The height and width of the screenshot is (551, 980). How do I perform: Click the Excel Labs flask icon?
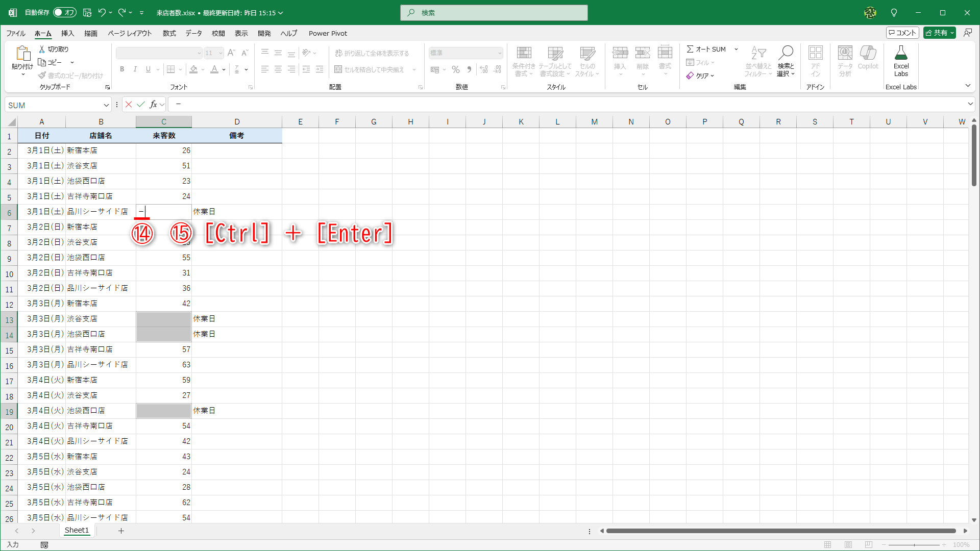pyautogui.click(x=901, y=53)
